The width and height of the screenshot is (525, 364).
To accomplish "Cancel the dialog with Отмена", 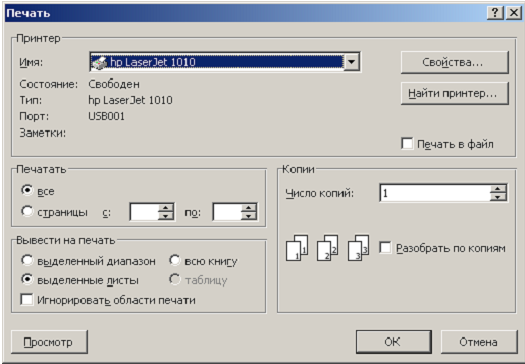I will click(479, 342).
